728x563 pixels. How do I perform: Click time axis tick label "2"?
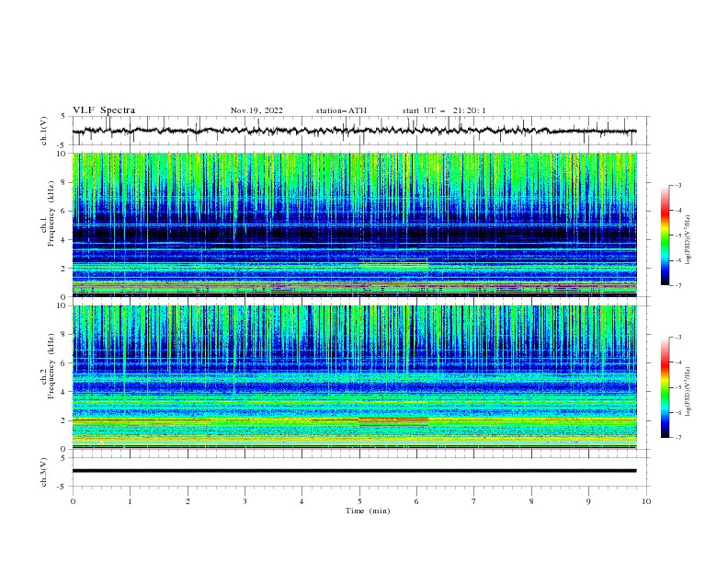pos(188,501)
